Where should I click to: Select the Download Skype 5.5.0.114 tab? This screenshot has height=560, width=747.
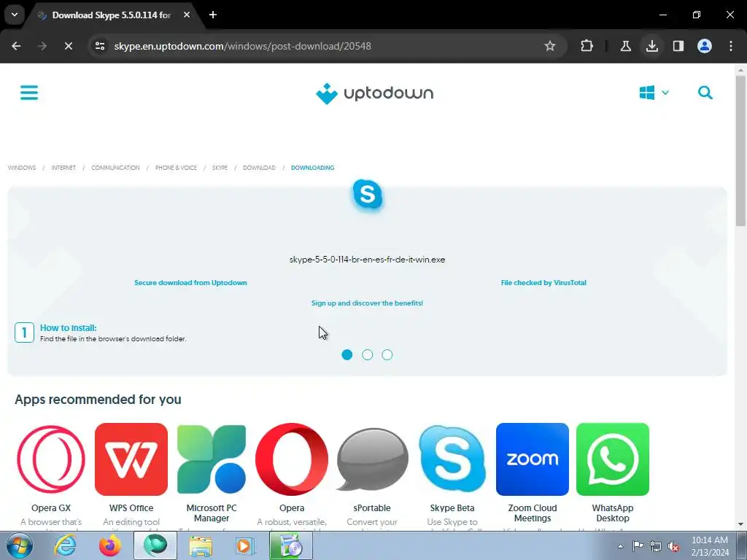[112, 15]
